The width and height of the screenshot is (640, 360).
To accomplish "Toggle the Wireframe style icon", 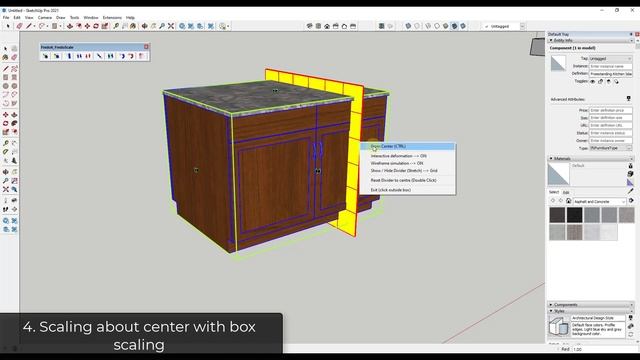I will (x=428, y=26).
